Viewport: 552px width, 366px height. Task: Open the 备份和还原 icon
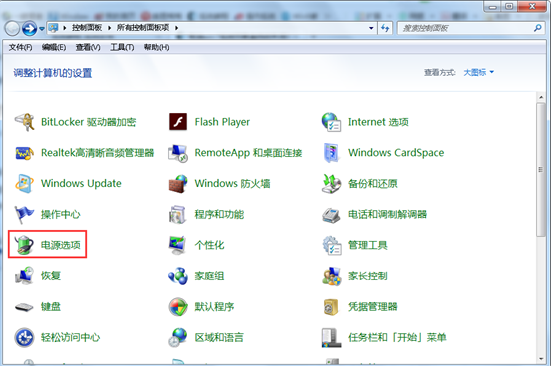pyautogui.click(x=331, y=184)
